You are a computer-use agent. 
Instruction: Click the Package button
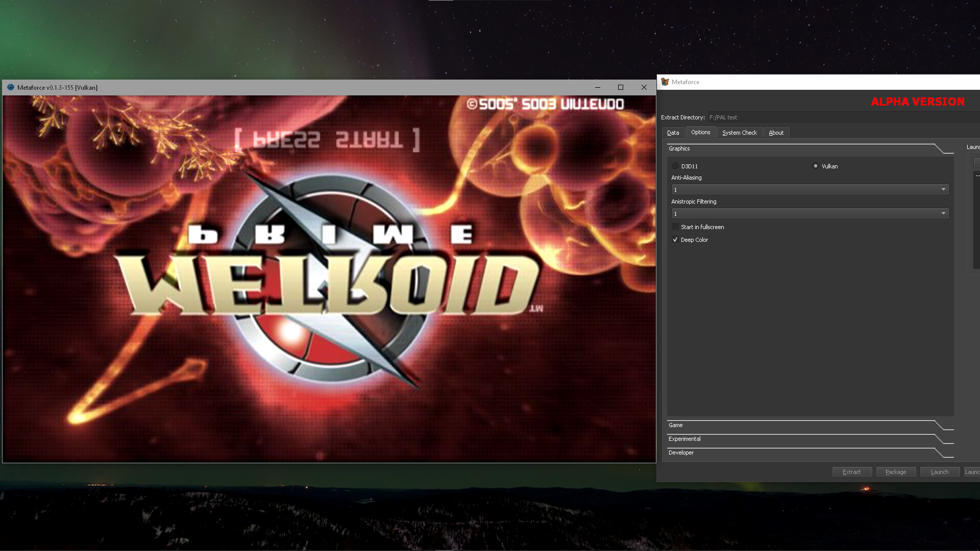(x=896, y=472)
